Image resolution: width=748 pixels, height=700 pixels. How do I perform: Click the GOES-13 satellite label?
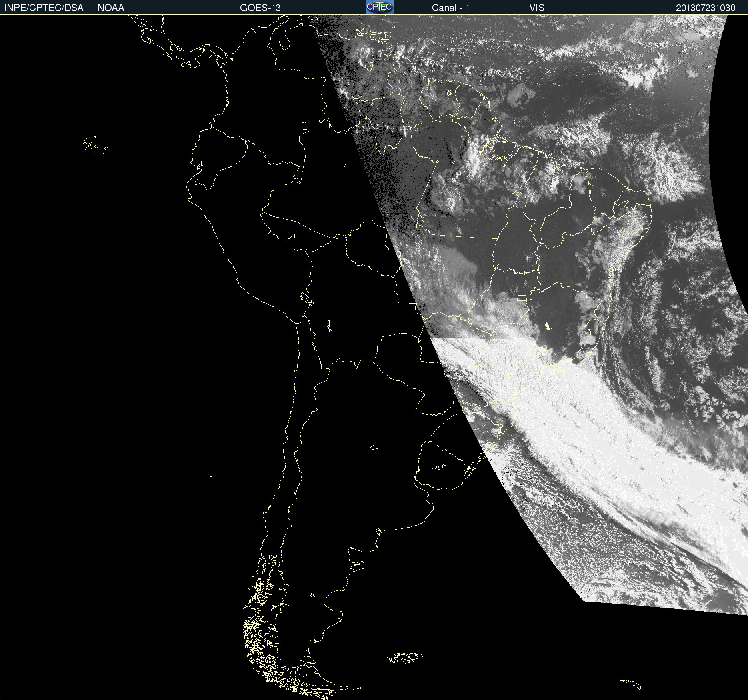tap(260, 8)
